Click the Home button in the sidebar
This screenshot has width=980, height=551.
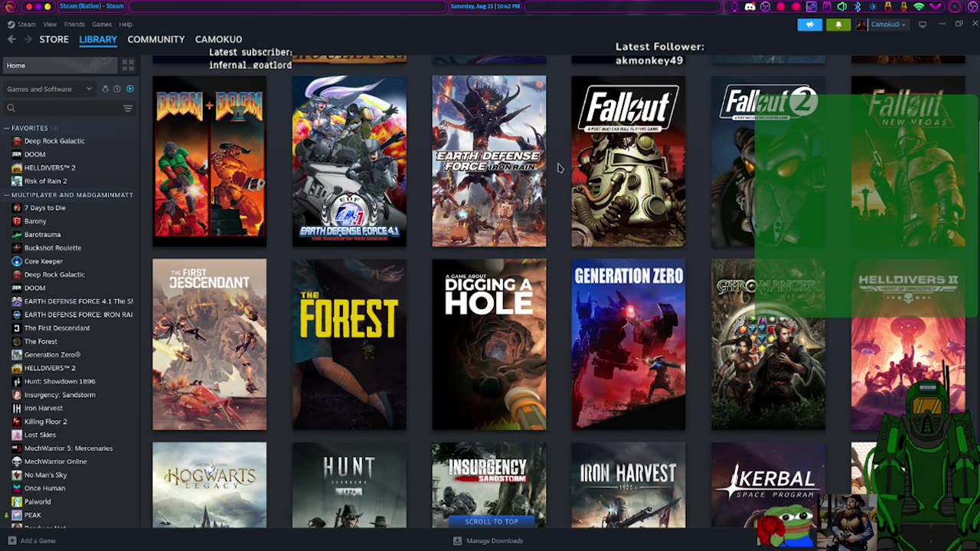(x=60, y=66)
